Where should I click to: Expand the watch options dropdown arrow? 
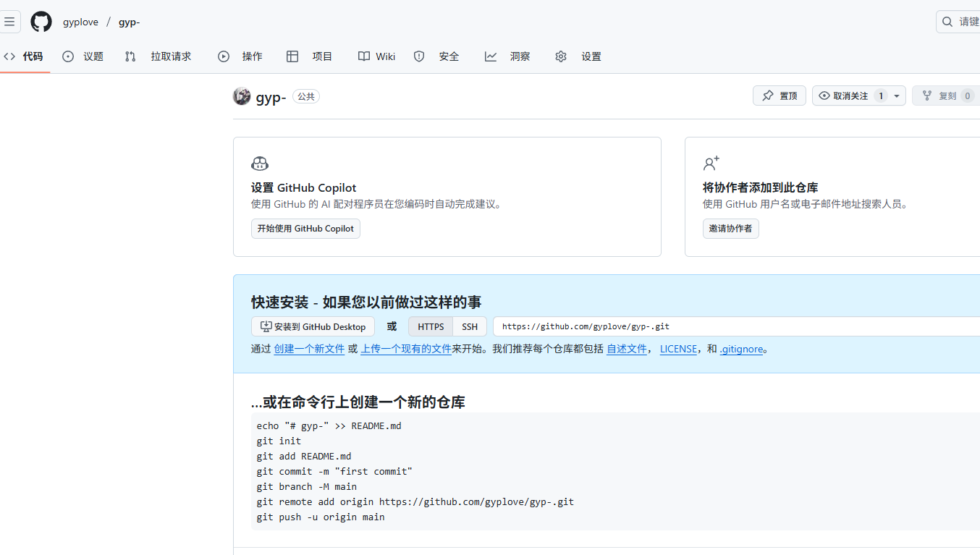tap(897, 96)
